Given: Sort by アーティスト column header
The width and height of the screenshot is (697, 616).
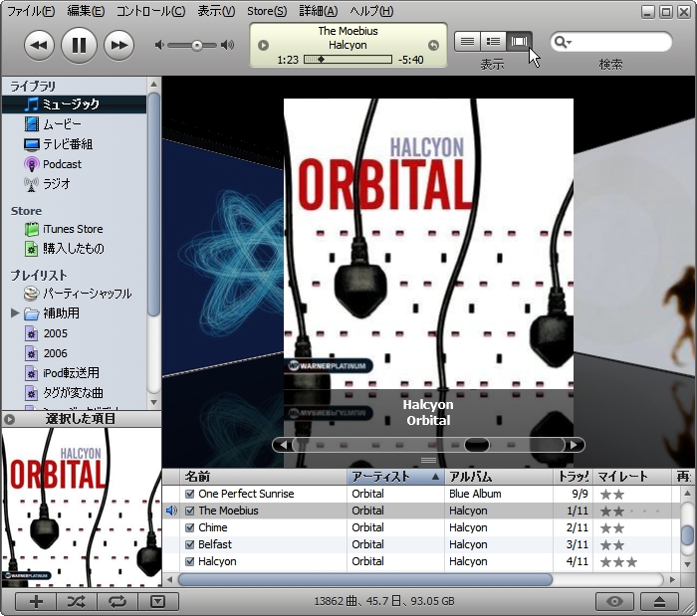Looking at the screenshot, I should [x=395, y=477].
